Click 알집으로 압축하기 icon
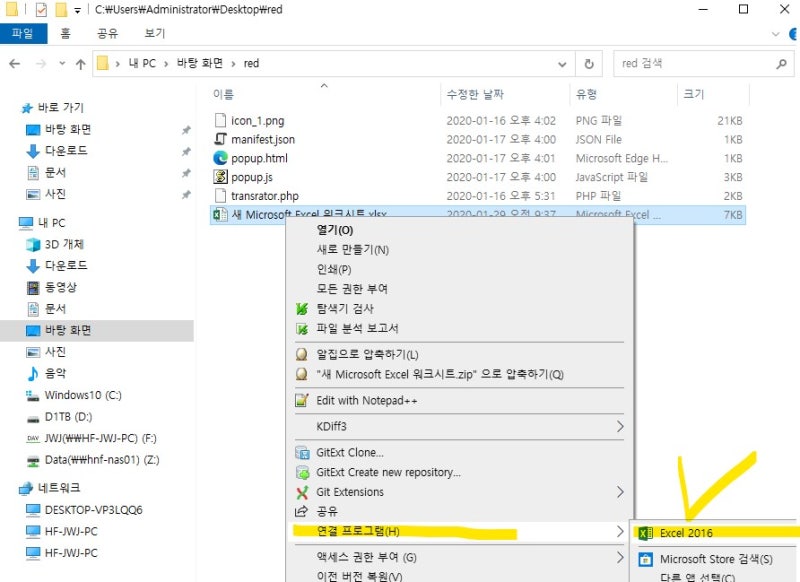 [x=302, y=355]
